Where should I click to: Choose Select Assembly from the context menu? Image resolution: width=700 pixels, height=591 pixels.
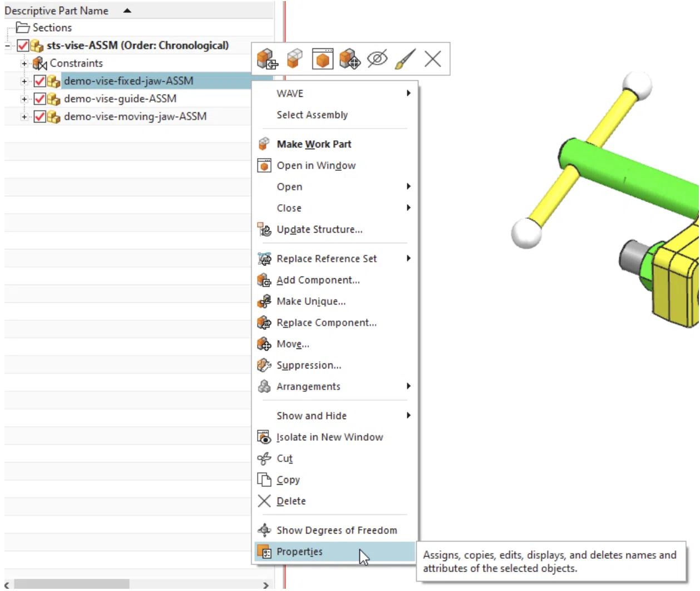click(x=335, y=115)
